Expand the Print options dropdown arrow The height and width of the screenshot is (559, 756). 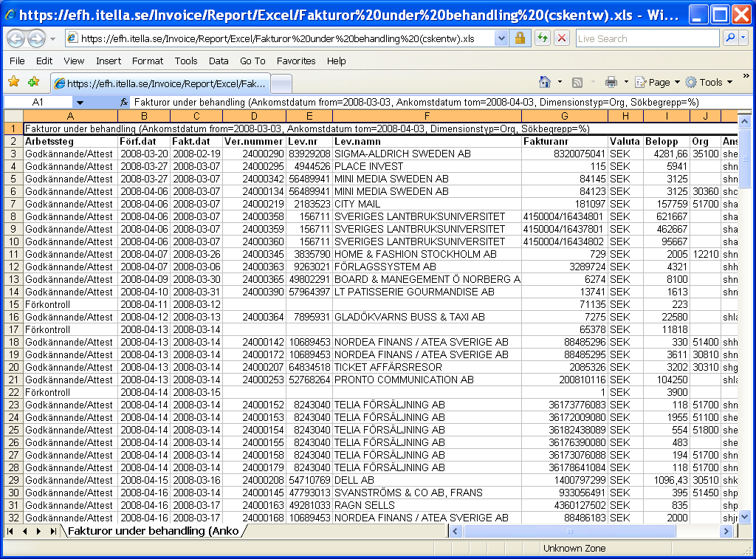click(x=626, y=82)
